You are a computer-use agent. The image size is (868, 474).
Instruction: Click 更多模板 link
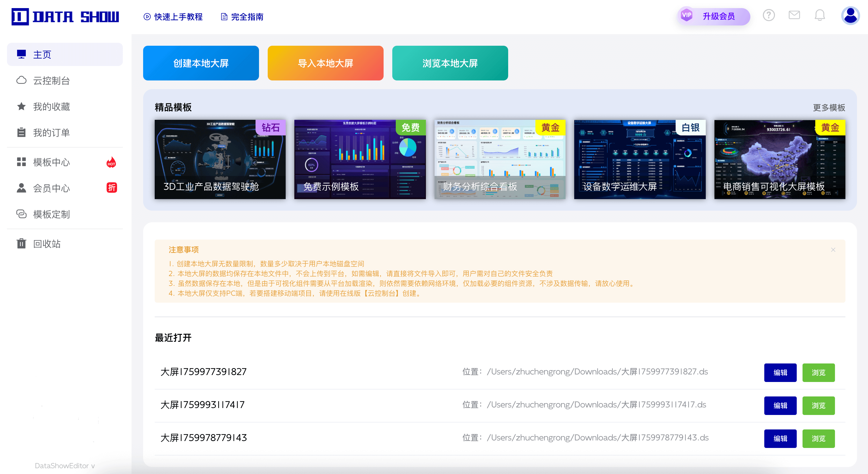coord(829,108)
